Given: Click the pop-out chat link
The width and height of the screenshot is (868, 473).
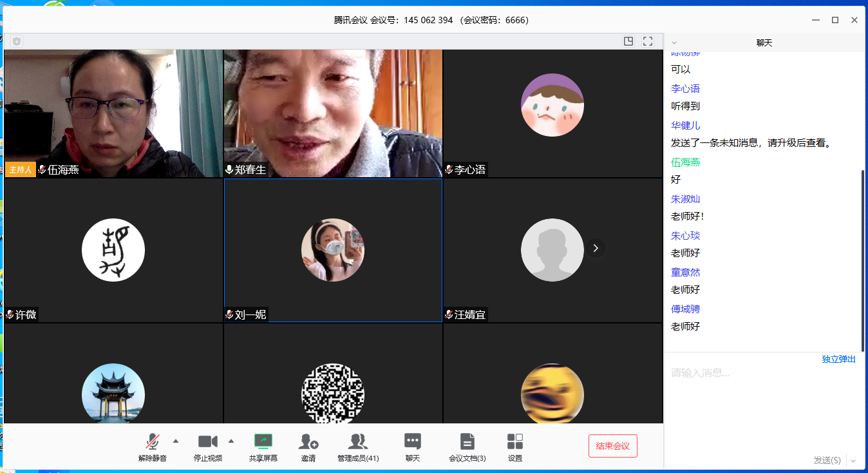Looking at the screenshot, I should click(x=838, y=359).
